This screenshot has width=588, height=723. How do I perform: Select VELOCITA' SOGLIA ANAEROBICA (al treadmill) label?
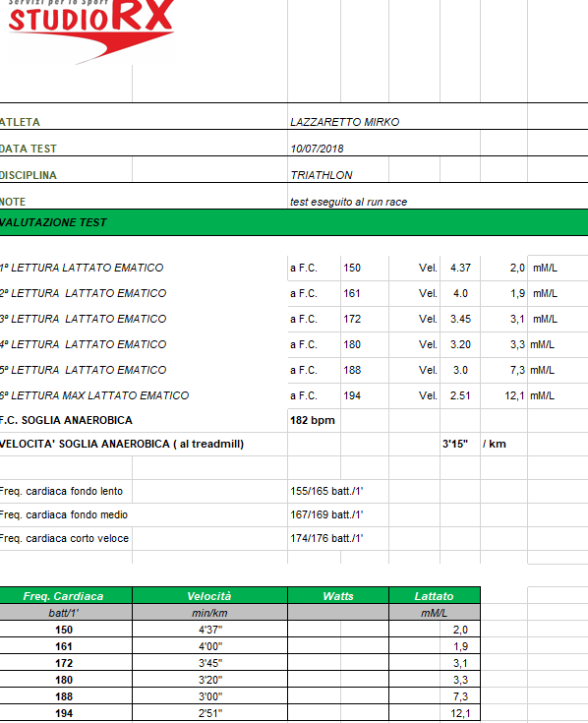point(122,444)
